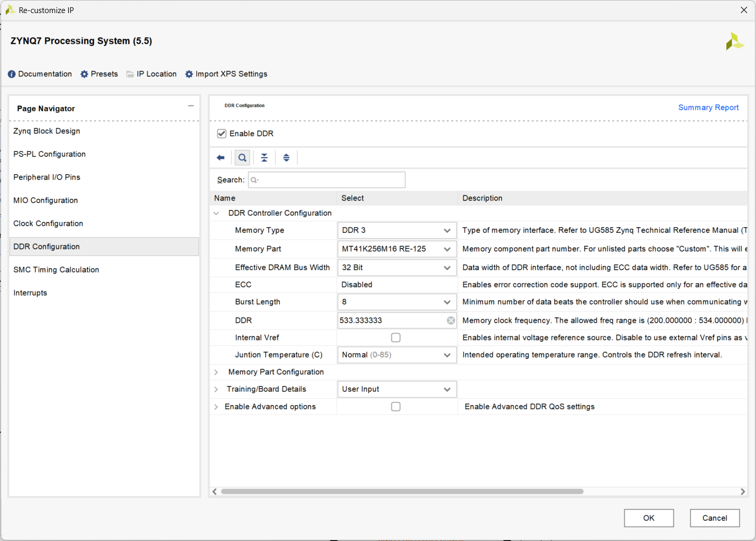Clear the DDR frequency field with X icon
756x541 pixels.
coord(451,321)
